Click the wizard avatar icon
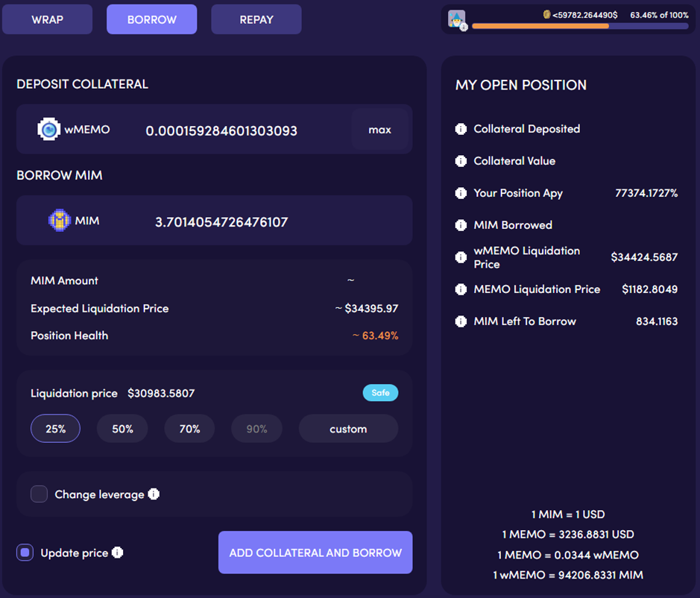 457,19
